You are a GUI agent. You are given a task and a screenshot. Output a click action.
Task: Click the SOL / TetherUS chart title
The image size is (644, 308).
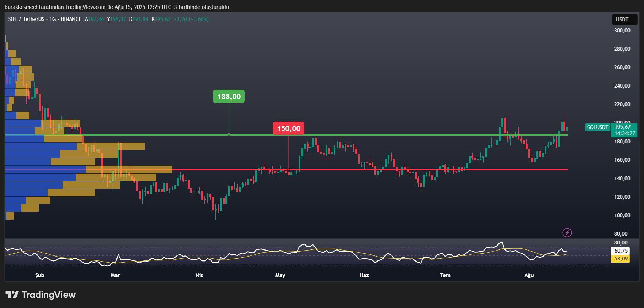26,19
